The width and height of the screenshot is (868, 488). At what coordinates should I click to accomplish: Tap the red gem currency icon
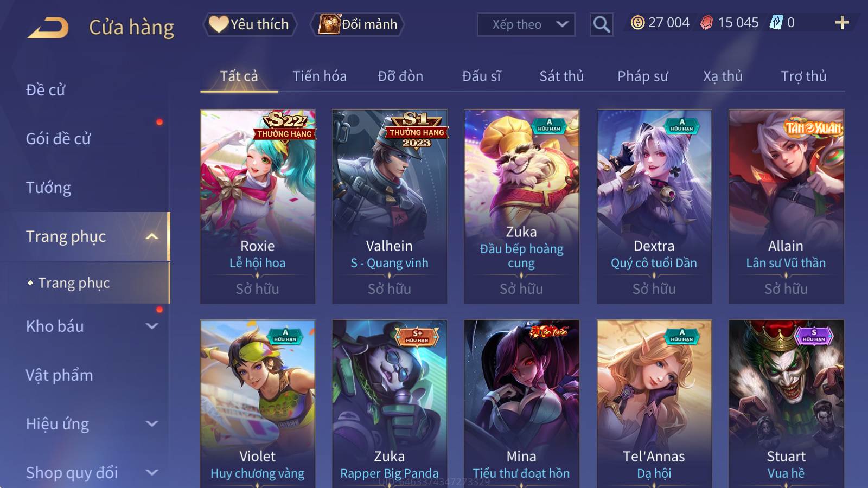pos(706,23)
